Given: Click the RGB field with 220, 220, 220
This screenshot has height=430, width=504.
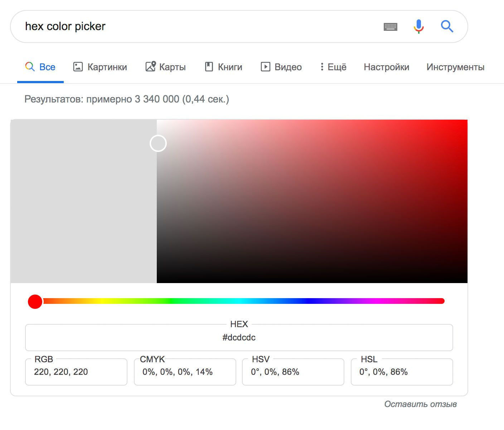Looking at the screenshot, I should point(76,372).
